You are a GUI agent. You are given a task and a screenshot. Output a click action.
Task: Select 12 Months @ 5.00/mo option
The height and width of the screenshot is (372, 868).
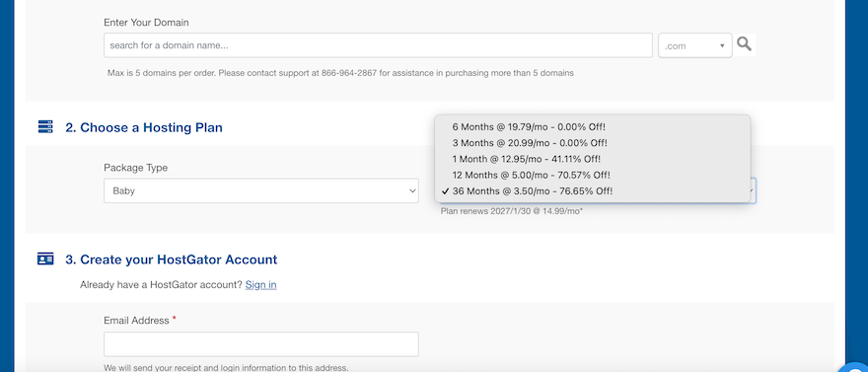pyautogui.click(x=593, y=175)
